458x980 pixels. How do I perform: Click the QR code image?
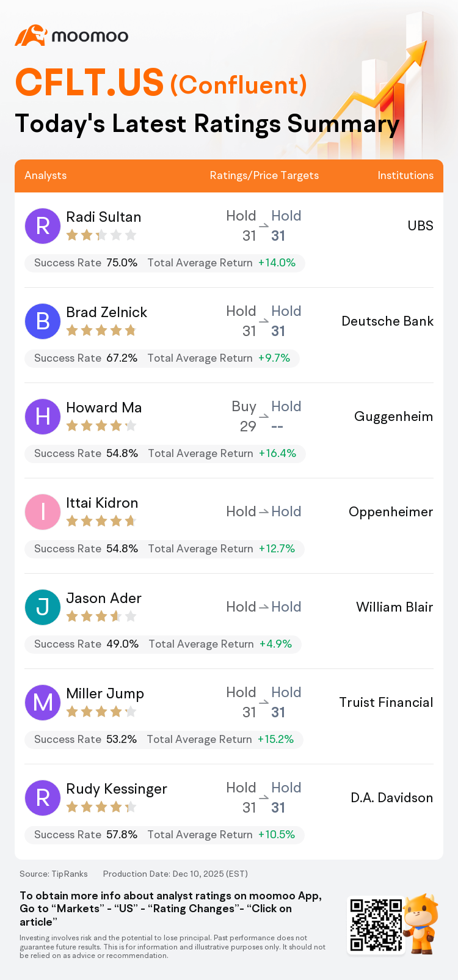coord(376,924)
